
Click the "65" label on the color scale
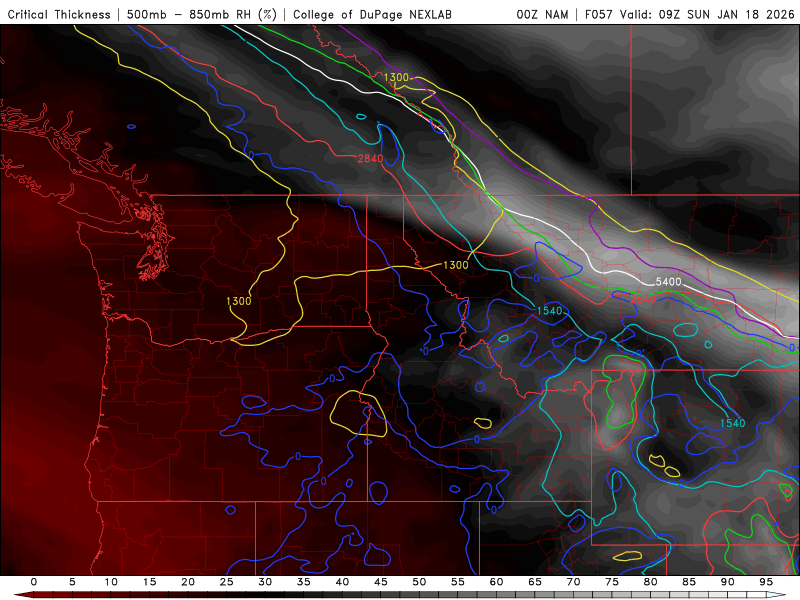pos(535,582)
